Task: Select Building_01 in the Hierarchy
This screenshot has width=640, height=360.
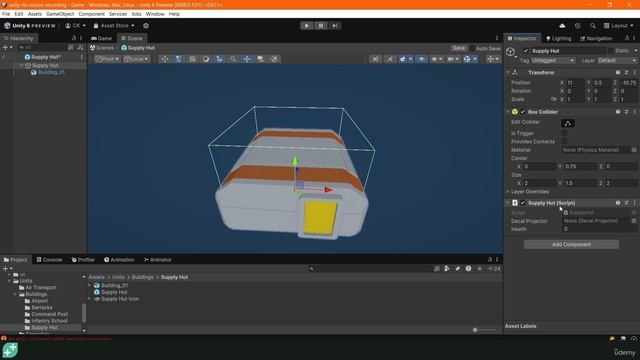Action: point(51,73)
